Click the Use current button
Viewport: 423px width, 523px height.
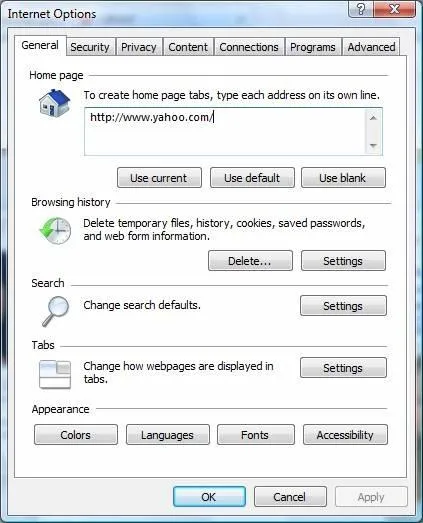[x=159, y=178]
